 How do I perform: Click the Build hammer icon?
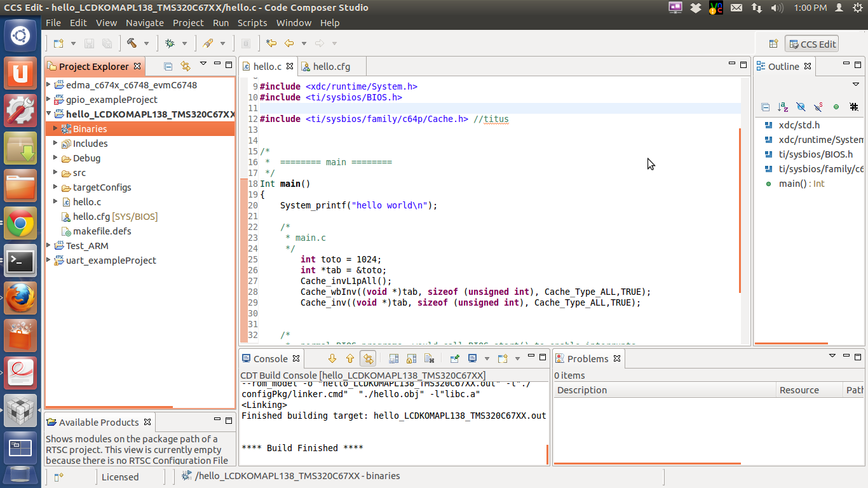point(132,43)
